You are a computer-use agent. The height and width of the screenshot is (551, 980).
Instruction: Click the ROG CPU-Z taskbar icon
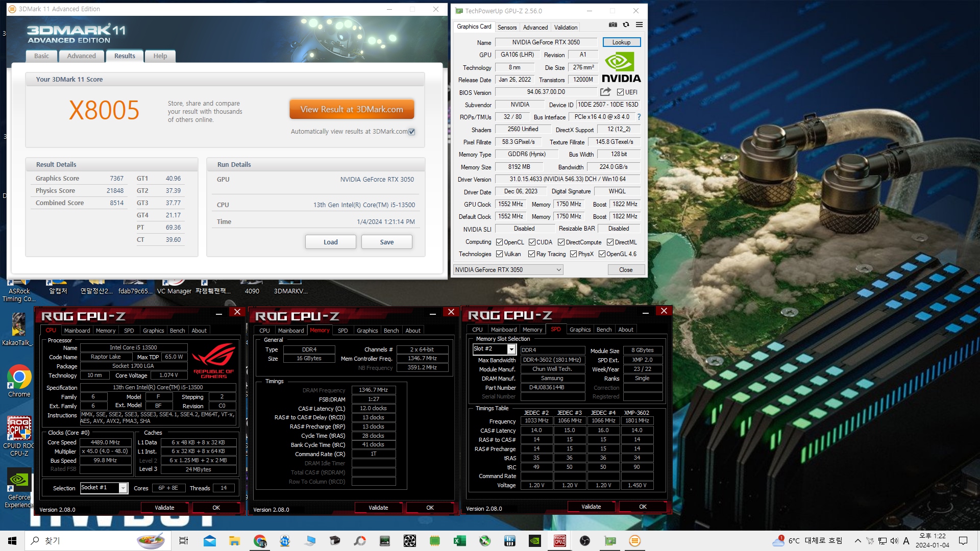(x=560, y=541)
